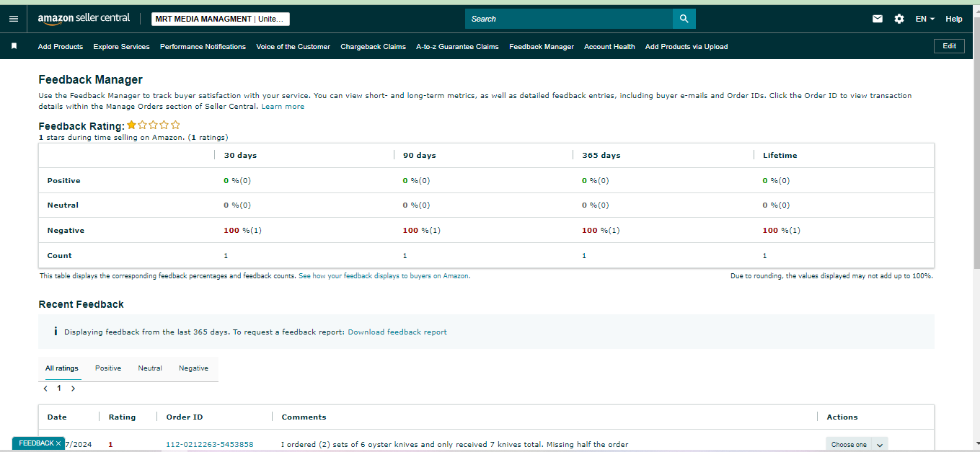
Task: Switch to the Neutral tab
Action: pos(150,368)
